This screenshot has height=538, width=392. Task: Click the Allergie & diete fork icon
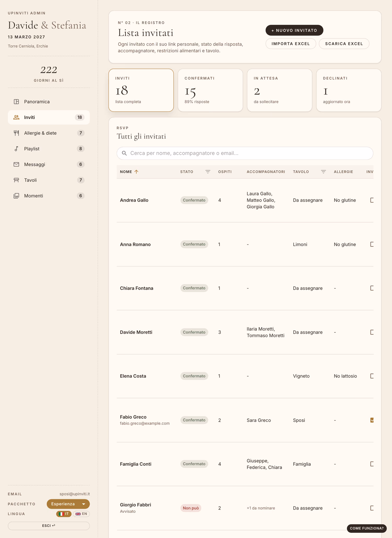pyautogui.click(x=16, y=133)
